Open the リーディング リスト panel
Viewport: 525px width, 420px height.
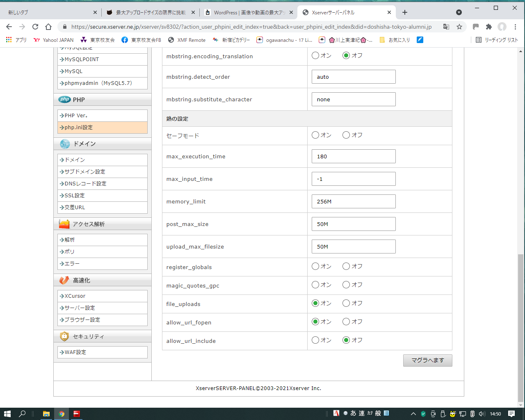[x=497, y=40]
